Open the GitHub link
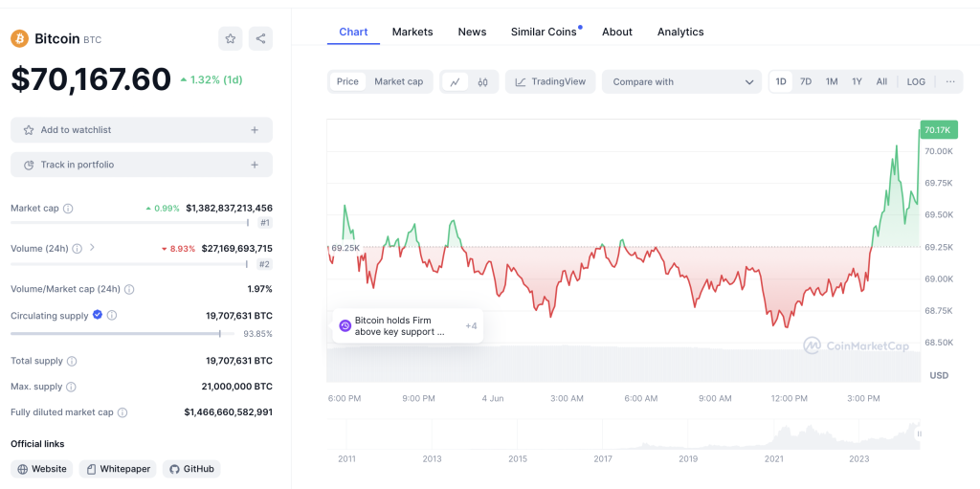The image size is (980, 489). coord(191,469)
